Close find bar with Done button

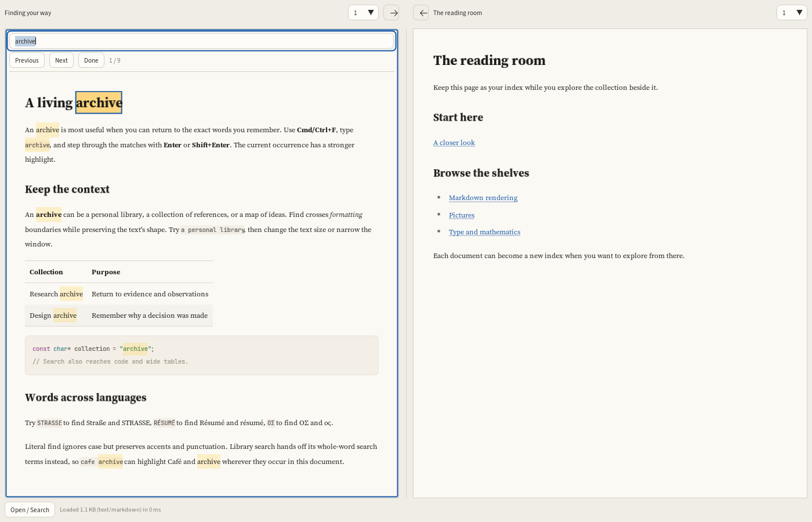(x=91, y=60)
